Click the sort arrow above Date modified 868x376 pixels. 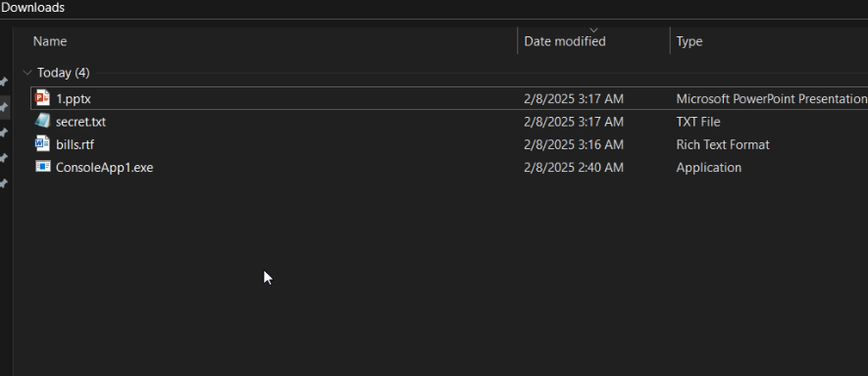pos(593,29)
